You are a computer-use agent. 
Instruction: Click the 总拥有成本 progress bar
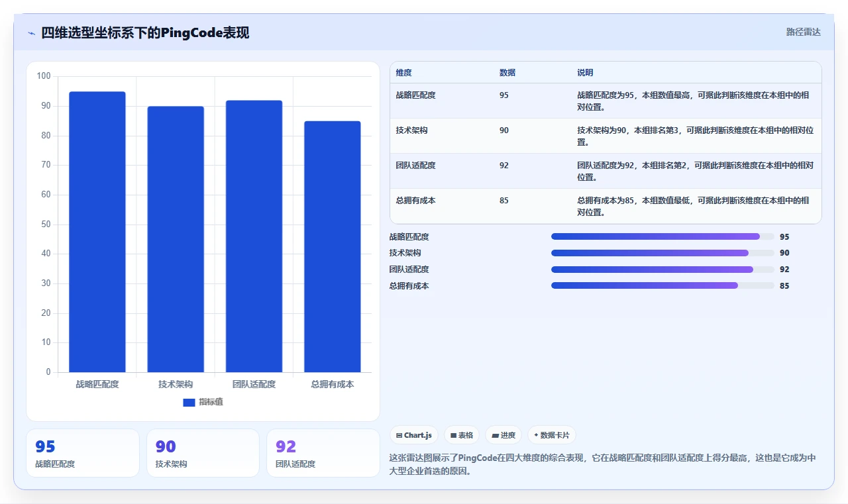pos(662,285)
